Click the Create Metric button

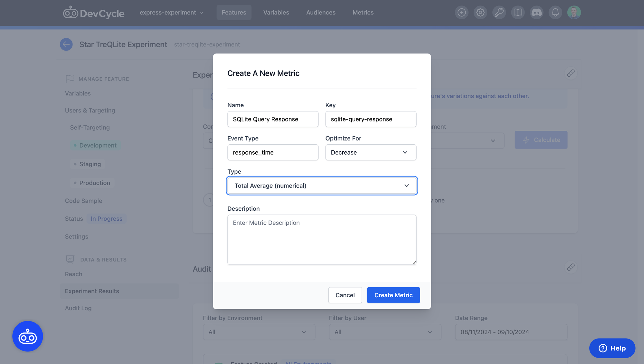click(393, 295)
